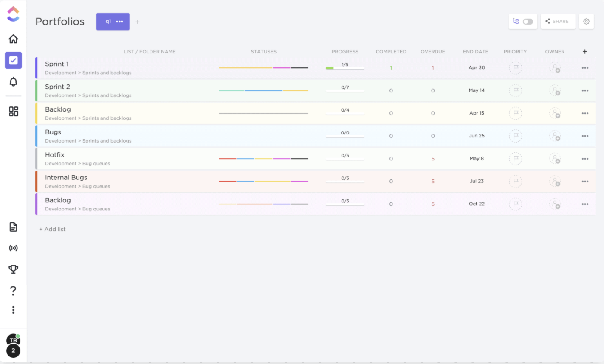Set priority flag for Sprint 1
This screenshot has height=364, width=604.
[515, 68]
